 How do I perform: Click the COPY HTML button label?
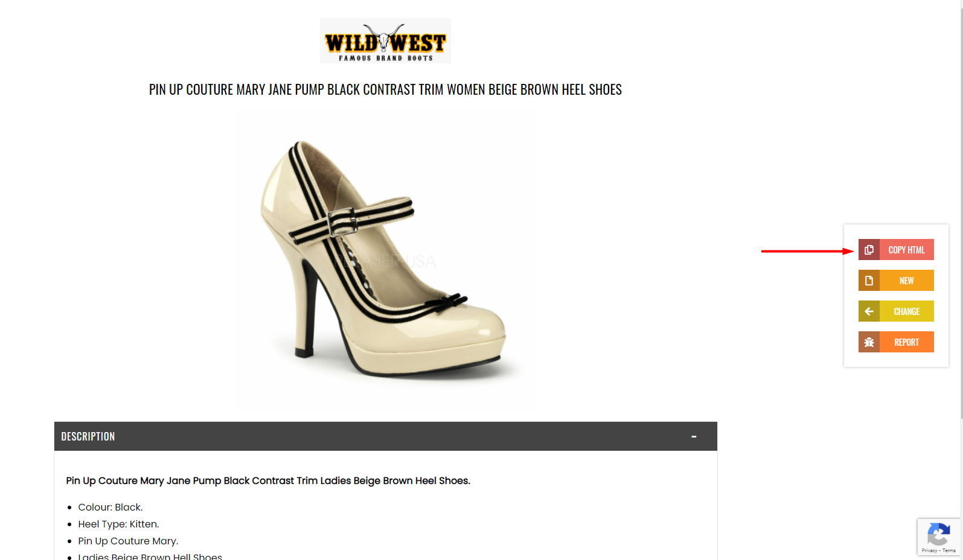pyautogui.click(x=906, y=250)
